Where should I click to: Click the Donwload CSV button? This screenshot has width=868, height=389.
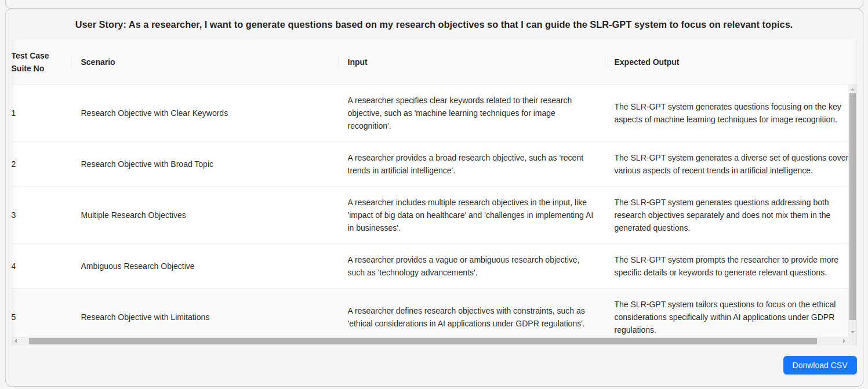(x=820, y=365)
